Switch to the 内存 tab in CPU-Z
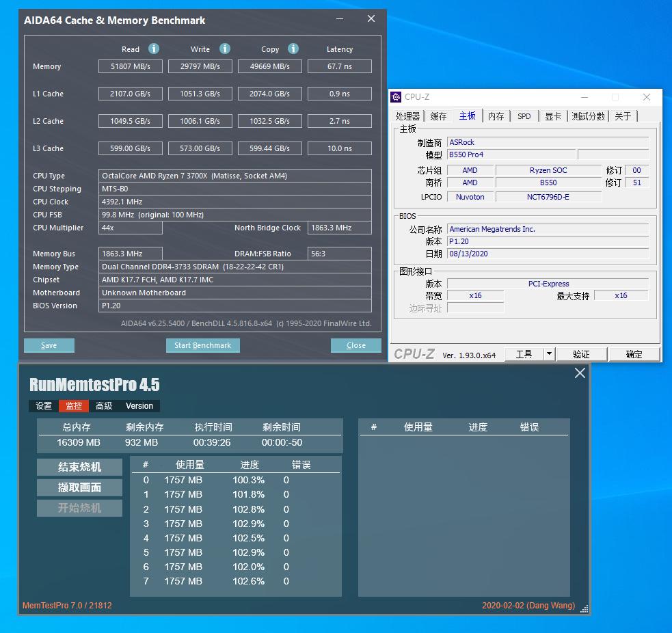 [x=496, y=116]
